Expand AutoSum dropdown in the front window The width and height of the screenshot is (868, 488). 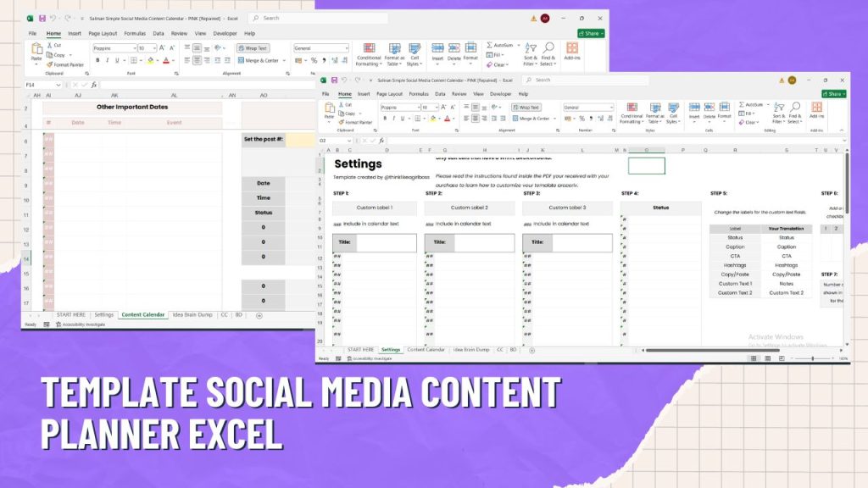coord(768,104)
